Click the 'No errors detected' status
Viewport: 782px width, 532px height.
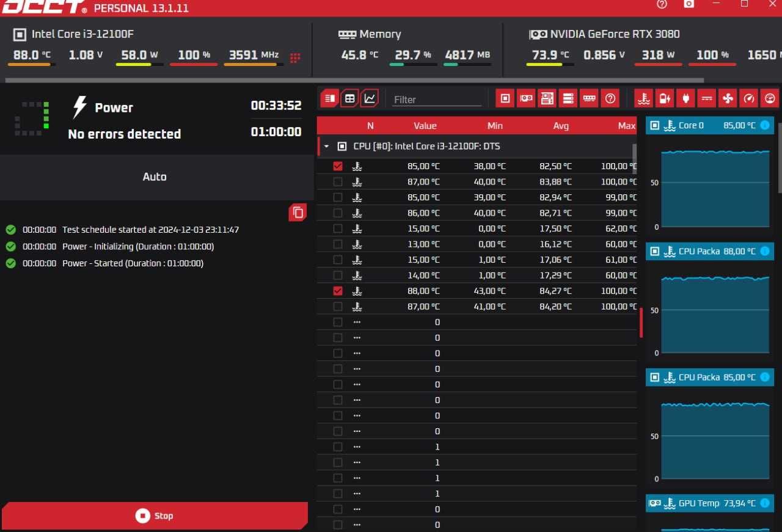coord(125,134)
